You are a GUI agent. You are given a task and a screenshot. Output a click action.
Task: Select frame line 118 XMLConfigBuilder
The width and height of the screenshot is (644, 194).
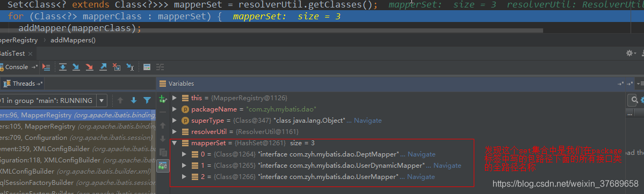point(78,160)
